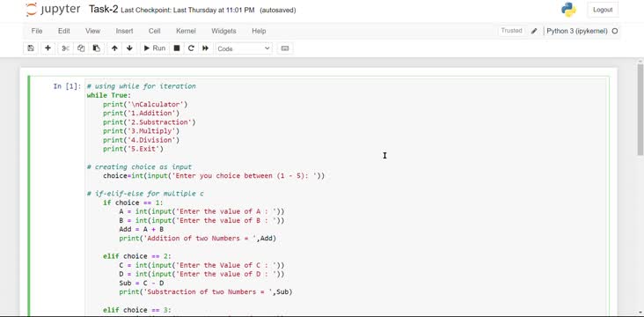This screenshot has width=644, height=317.
Task: Click the print('3.Multiply') line
Action: pyautogui.click(x=142, y=131)
